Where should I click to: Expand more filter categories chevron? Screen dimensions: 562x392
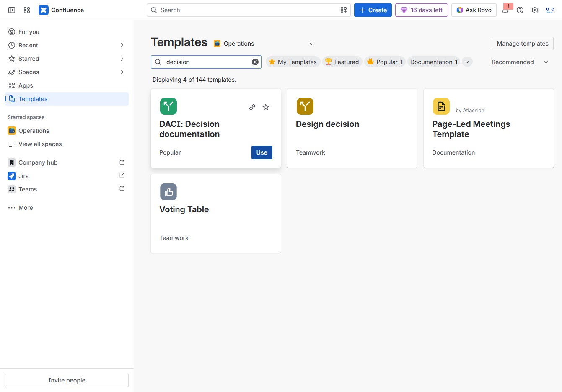467,62
